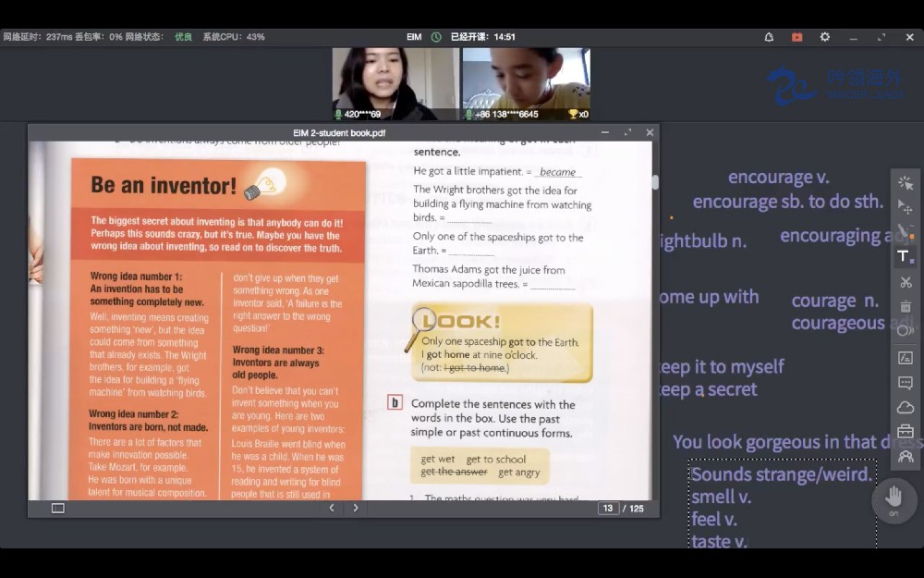Open the chat message panel
The width and height of the screenshot is (924, 578).
[x=906, y=383]
